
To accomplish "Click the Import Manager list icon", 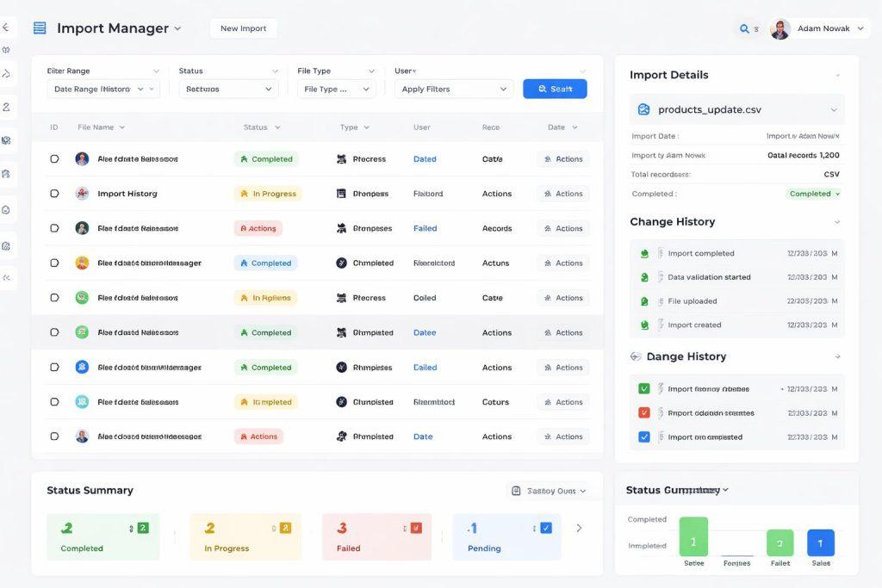I will point(40,28).
